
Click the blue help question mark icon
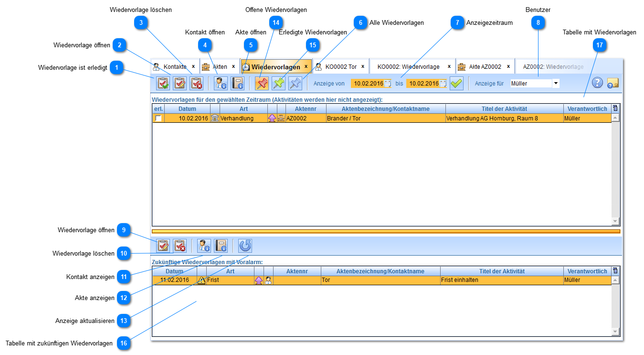[x=597, y=83]
